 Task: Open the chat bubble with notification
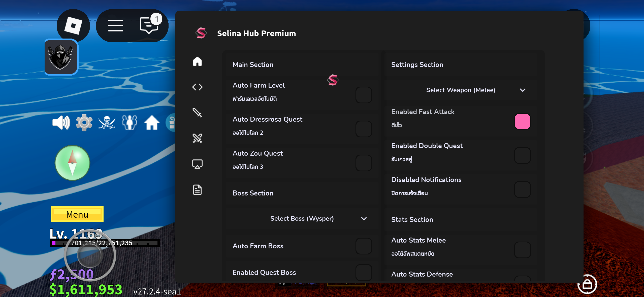coord(149,25)
